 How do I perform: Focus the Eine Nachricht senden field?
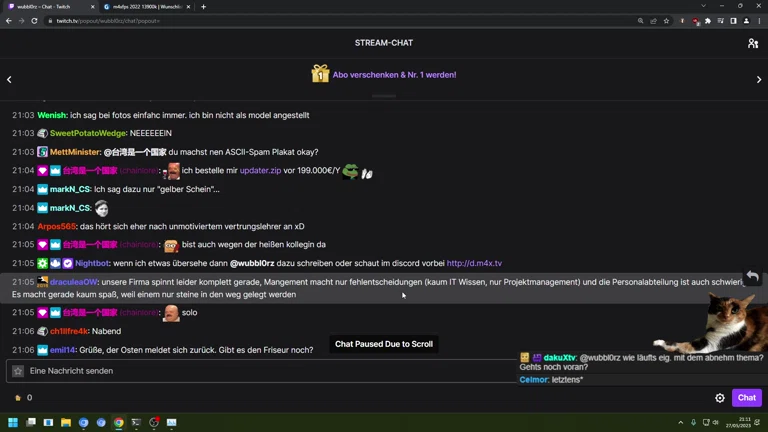click(262, 371)
